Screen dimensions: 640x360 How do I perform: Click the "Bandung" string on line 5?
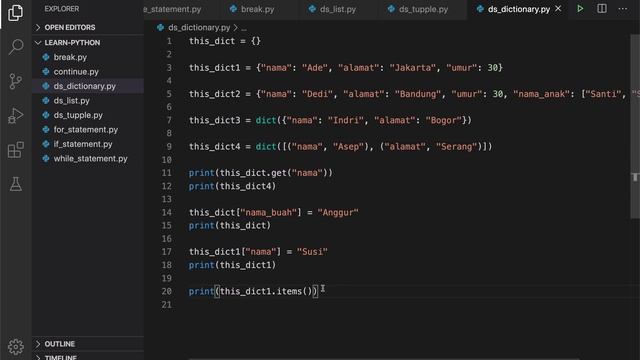click(x=418, y=94)
